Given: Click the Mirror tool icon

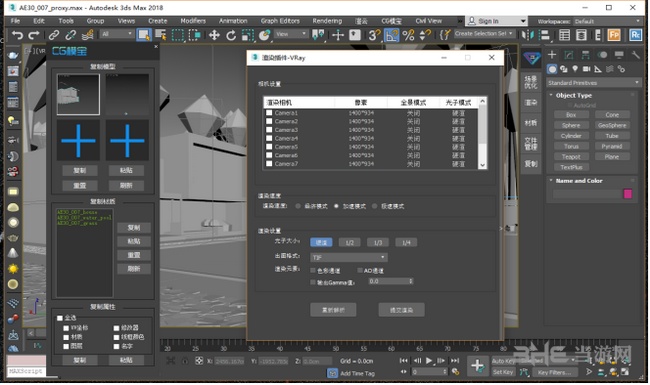Looking at the screenshot, I should pos(528,35).
